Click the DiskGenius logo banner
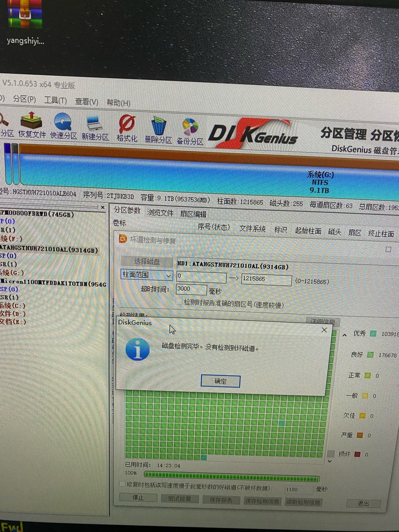Viewport: 399px width, 532px height. [x=253, y=134]
